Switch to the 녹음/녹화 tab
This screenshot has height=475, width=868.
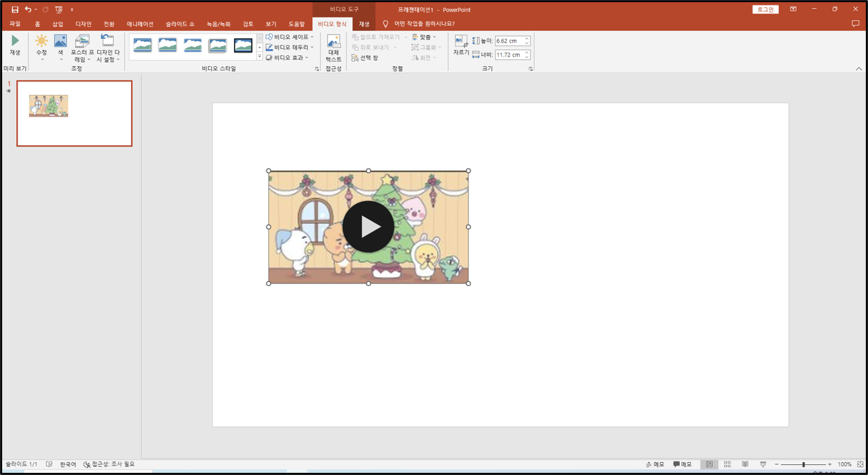[x=219, y=24]
